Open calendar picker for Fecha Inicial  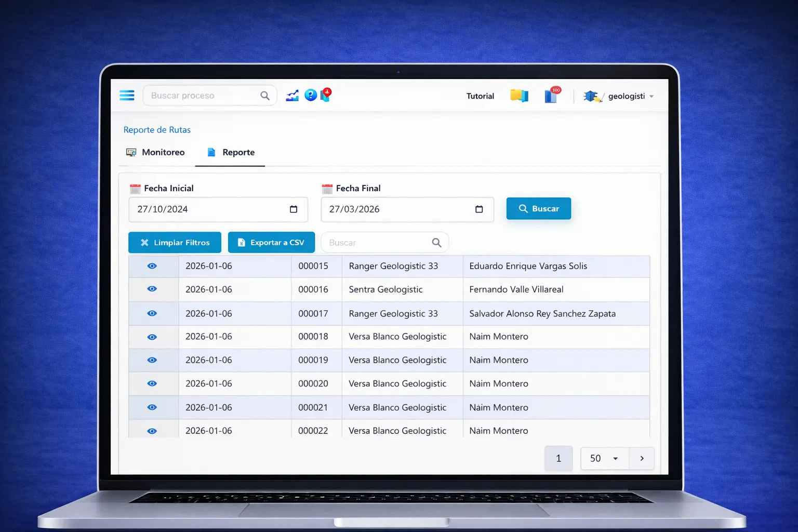pos(294,209)
